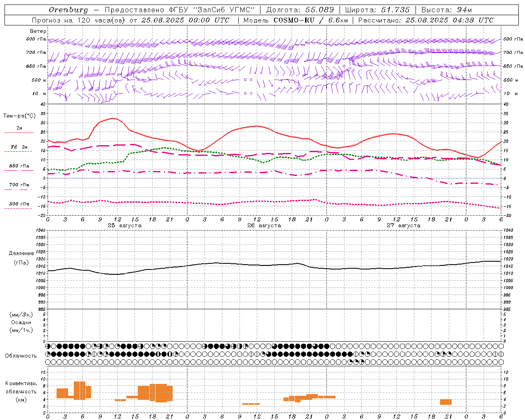Click the forecast start time 25.08.2025 00:00 UTC
Image resolution: width=525 pixels, height=420 pixels.
coord(185,20)
